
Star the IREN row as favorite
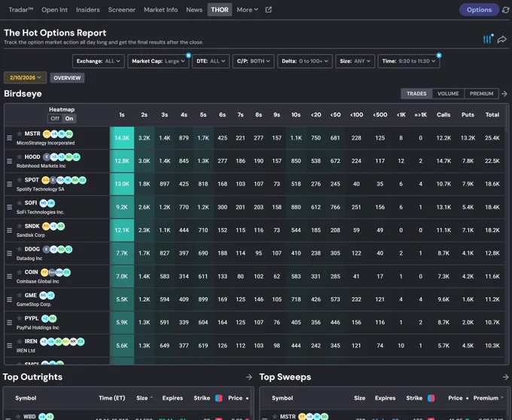(x=20, y=342)
